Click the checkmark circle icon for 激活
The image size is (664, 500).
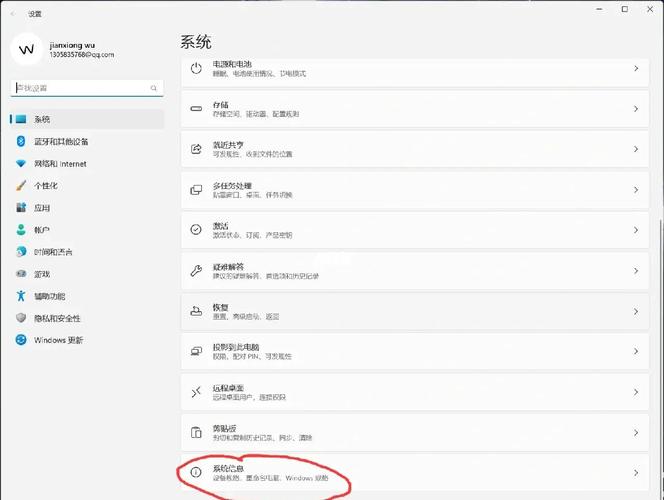(x=196, y=229)
